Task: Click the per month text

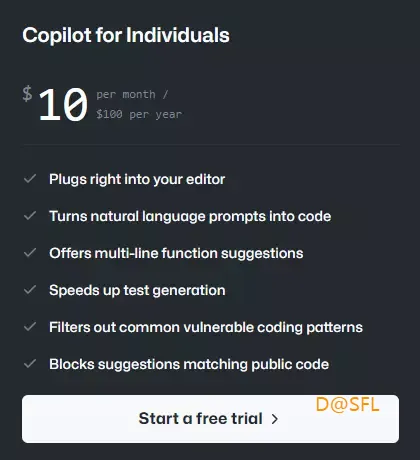Action: point(132,95)
